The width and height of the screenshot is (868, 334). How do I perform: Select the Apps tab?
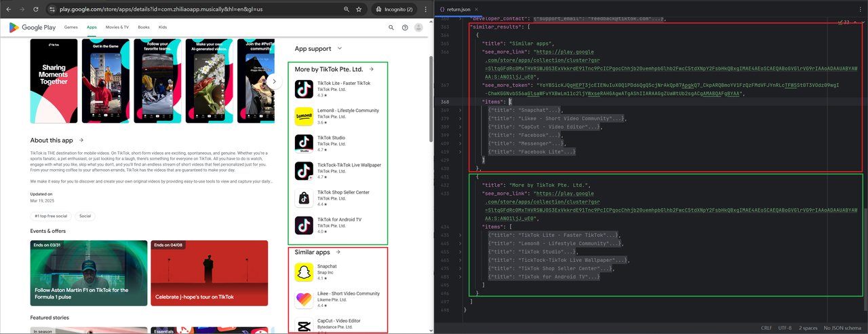coord(92,27)
